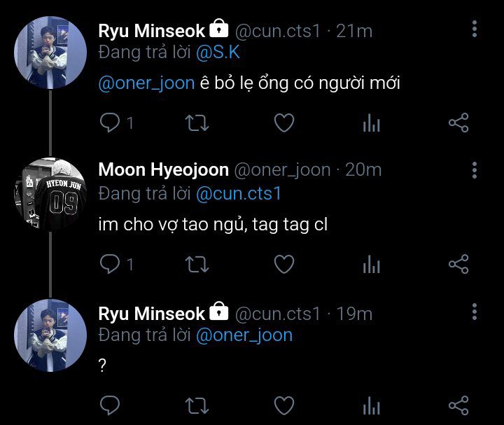Viewport: 504px width, 425px height.
Task: Open more options on first tweet
Action: click(x=475, y=29)
